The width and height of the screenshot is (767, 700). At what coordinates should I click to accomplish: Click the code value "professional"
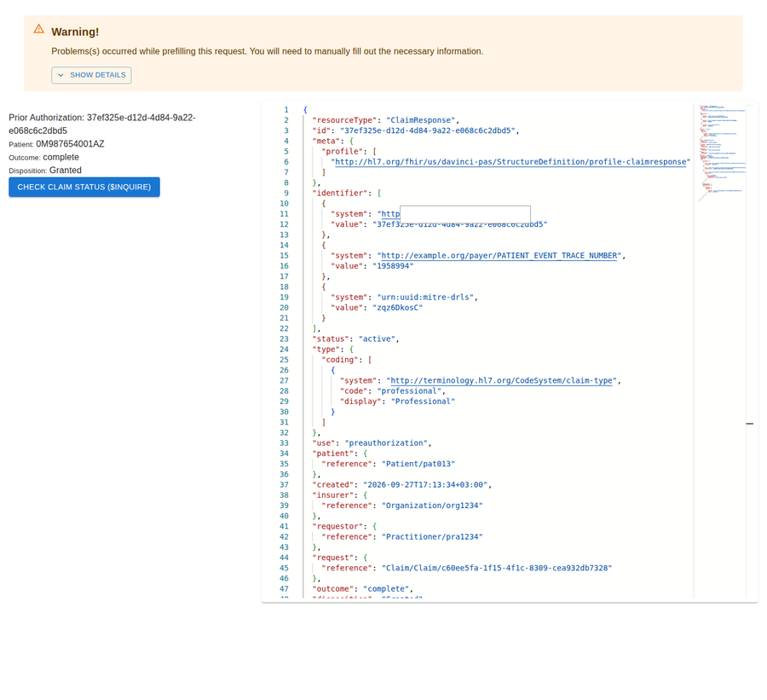click(409, 390)
